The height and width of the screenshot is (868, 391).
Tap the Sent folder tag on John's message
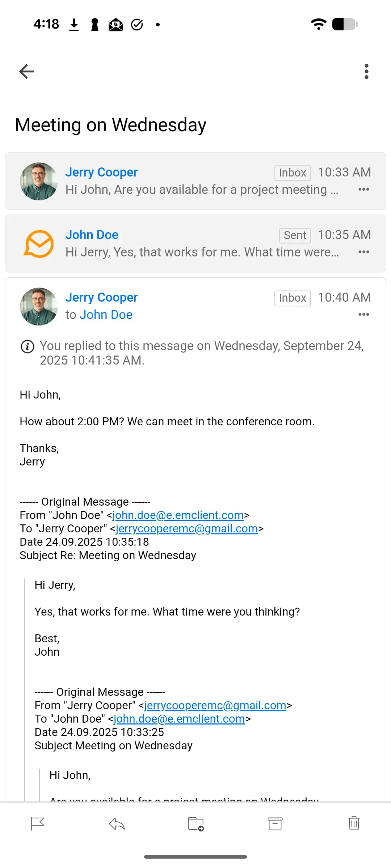[295, 235]
